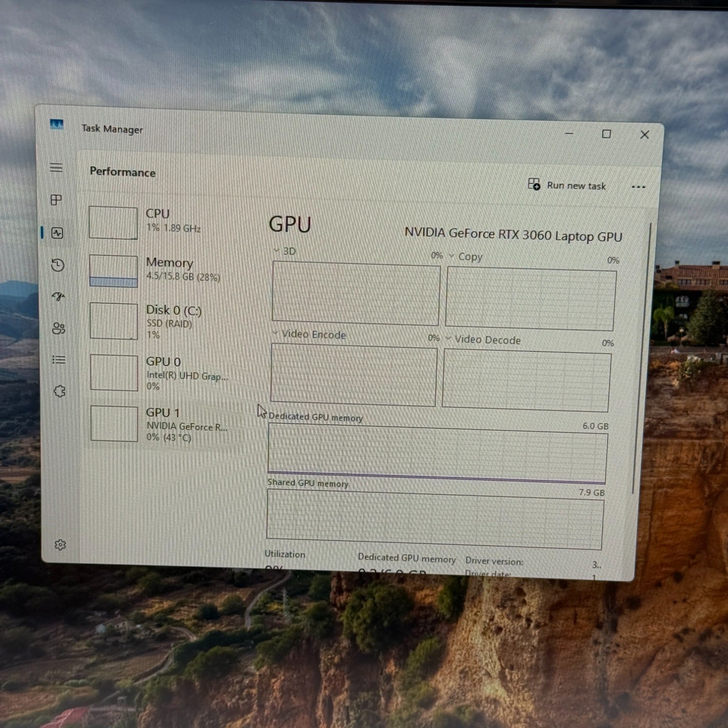The height and width of the screenshot is (728, 728).
Task: Open the App history page icon
Action: pos(58,265)
